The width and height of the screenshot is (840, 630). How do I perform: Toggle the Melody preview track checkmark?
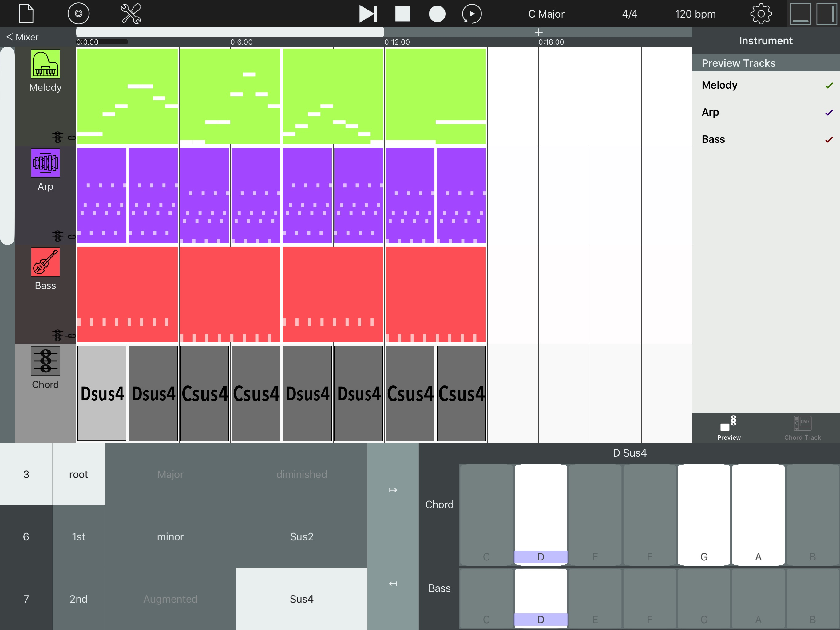829,86
